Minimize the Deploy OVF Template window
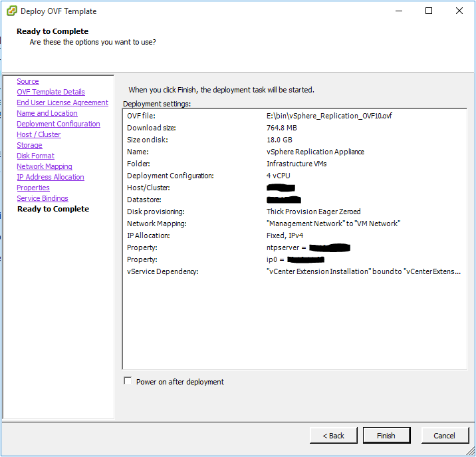The width and height of the screenshot is (476, 457). [399, 11]
